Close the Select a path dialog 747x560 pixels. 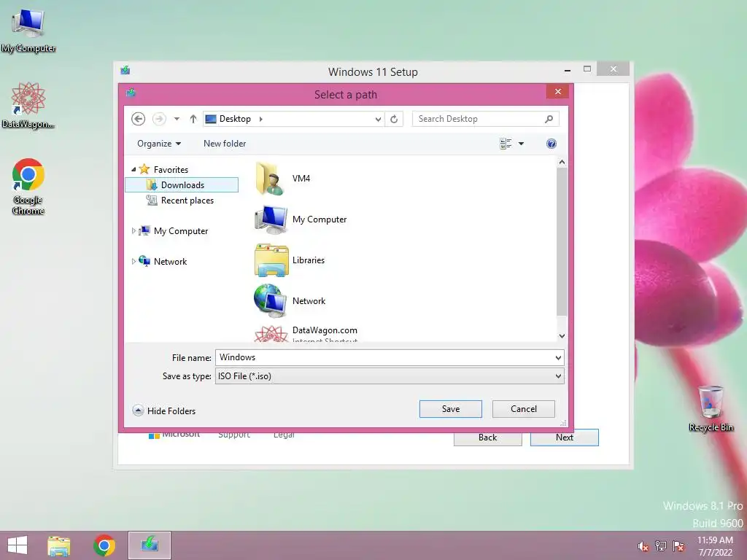[x=558, y=91]
